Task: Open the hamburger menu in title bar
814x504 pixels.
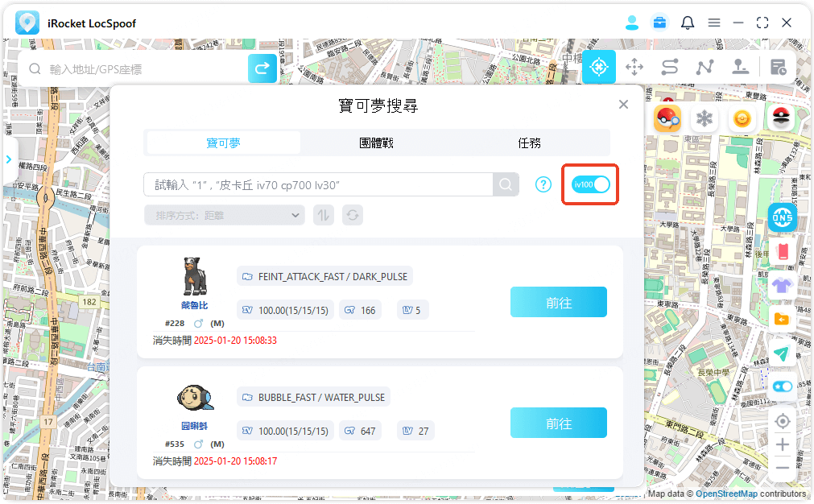Action: coord(714,23)
